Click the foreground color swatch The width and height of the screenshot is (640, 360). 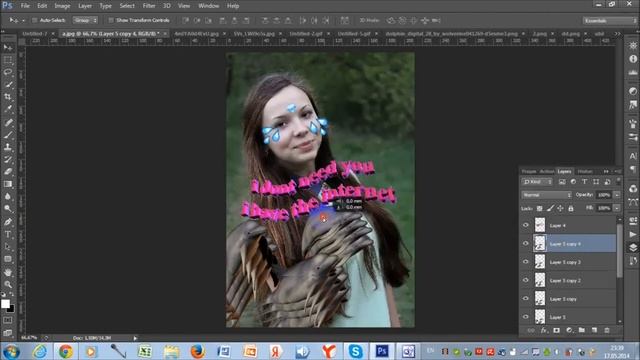(x=5, y=304)
